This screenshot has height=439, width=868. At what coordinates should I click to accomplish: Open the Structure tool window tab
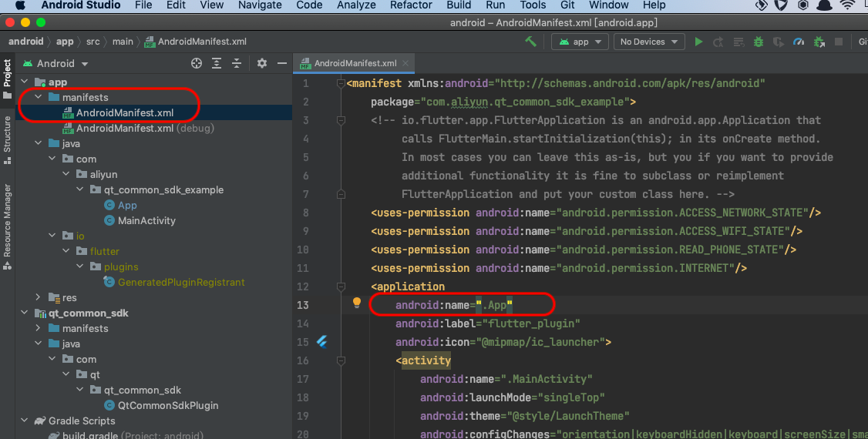tap(7, 140)
